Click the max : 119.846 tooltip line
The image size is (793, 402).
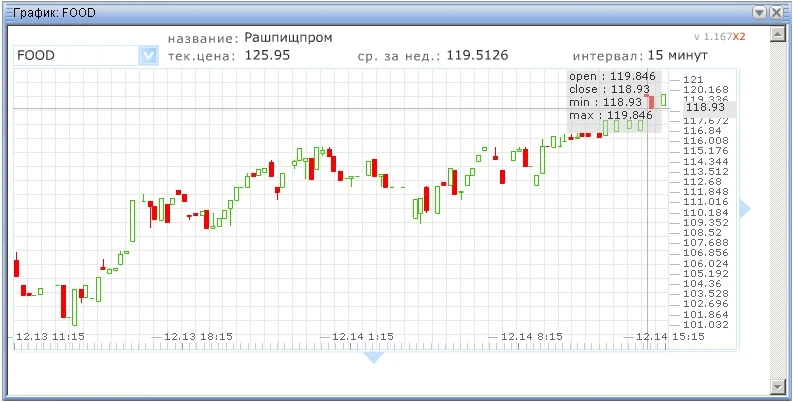point(610,115)
